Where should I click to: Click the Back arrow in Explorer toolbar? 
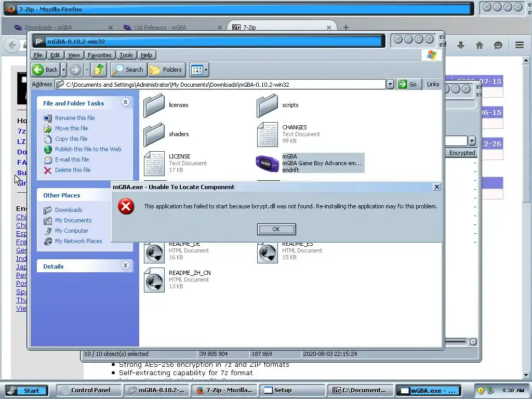[x=46, y=70]
